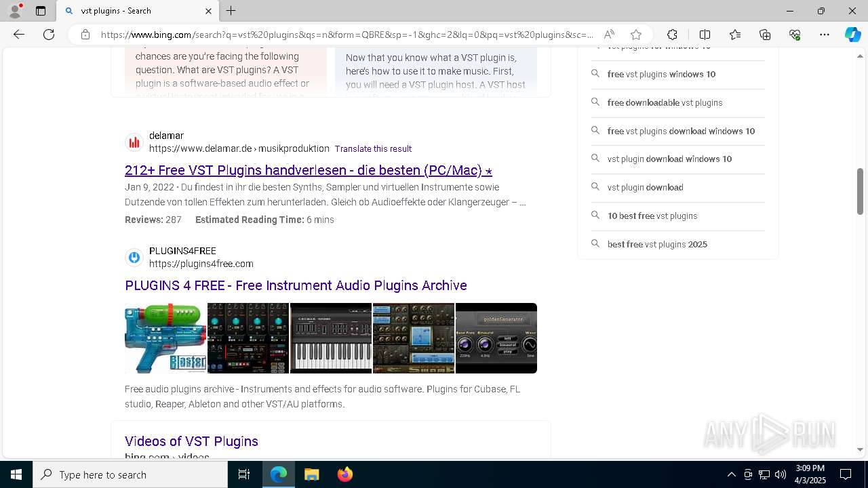Open the plugins4free.com URL link
Viewport: 868px width, 488px height.
point(201,264)
